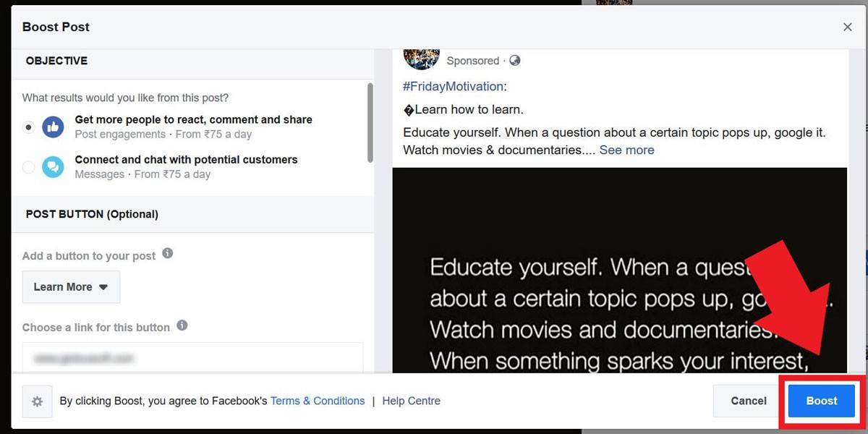The height and width of the screenshot is (434, 868).
Task: Click the Messages chat bubble icon
Action: click(x=53, y=166)
